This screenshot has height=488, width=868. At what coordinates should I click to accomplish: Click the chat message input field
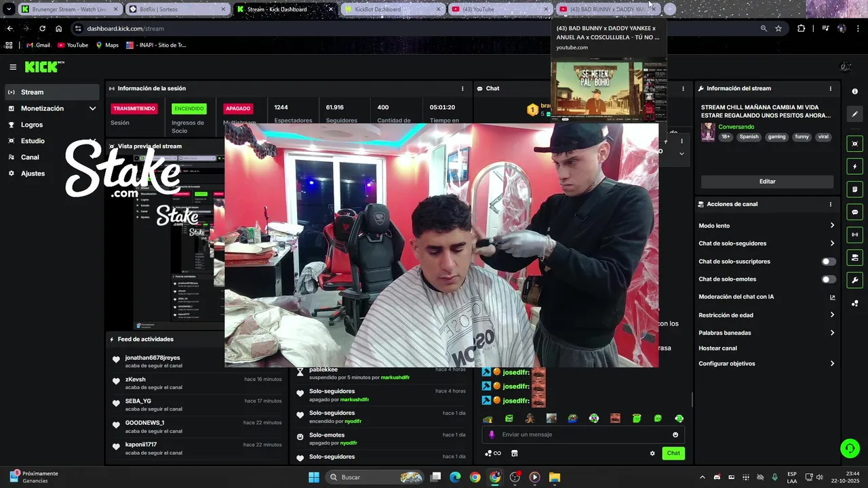coord(583,434)
